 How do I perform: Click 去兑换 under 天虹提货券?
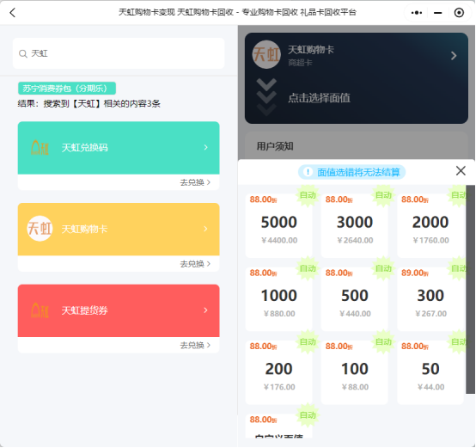[195, 345]
